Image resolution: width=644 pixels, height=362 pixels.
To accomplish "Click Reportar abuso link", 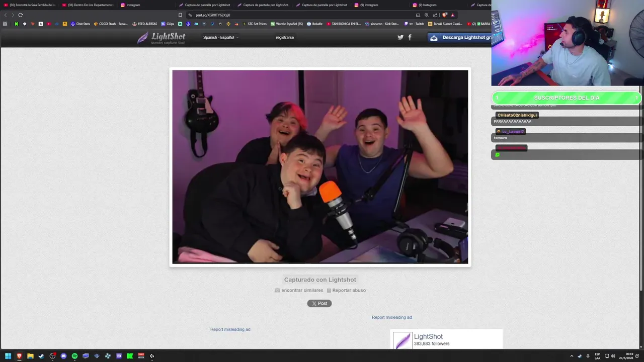I will [346, 290].
